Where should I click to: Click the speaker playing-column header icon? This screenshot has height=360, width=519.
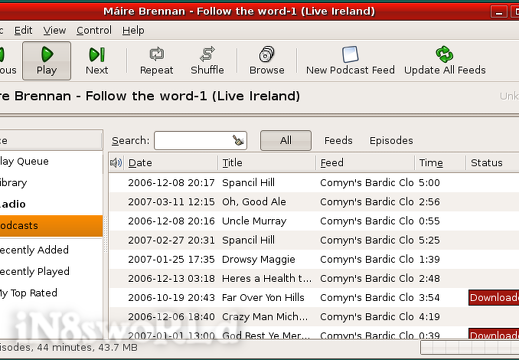[116, 163]
